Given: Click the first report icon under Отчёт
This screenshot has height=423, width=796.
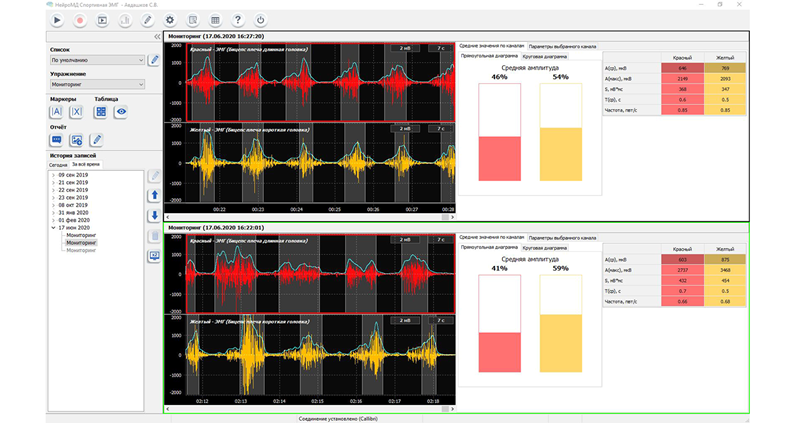Looking at the screenshot, I should (57, 140).
